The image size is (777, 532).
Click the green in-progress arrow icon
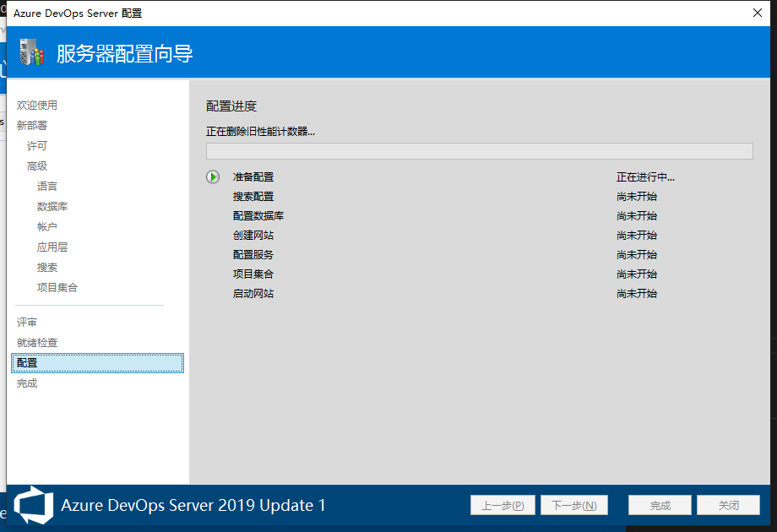tap(212, 177)
